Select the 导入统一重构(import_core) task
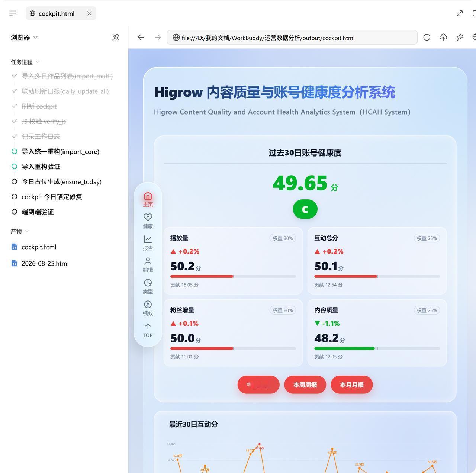 [60, 151]
